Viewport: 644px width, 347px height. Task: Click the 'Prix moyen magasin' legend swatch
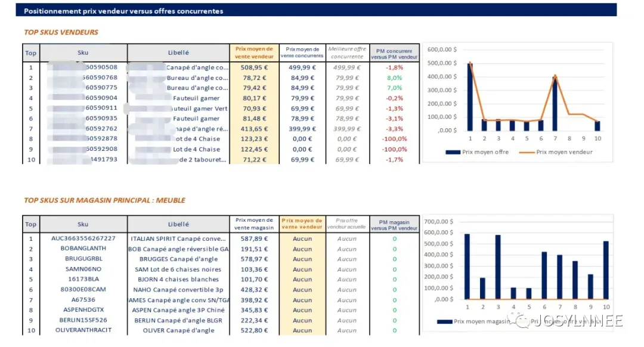[x=444, y=321]
